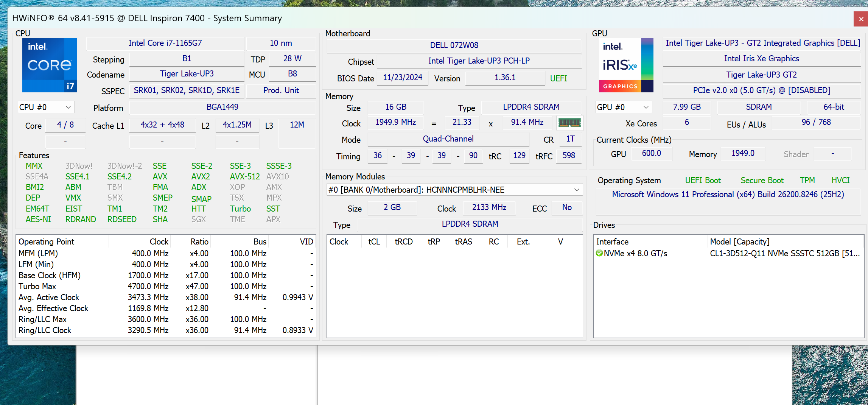Click the GPU current clock value 600.0

[652, 153]
